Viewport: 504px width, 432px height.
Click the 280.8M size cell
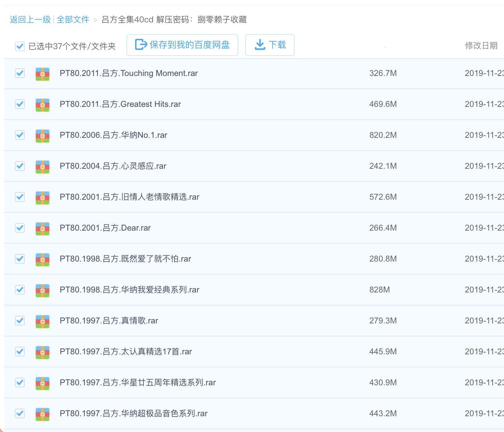pos(383,259)
